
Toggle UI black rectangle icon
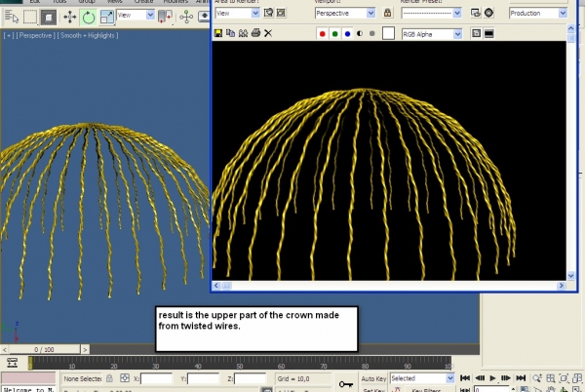pos(488,33)
